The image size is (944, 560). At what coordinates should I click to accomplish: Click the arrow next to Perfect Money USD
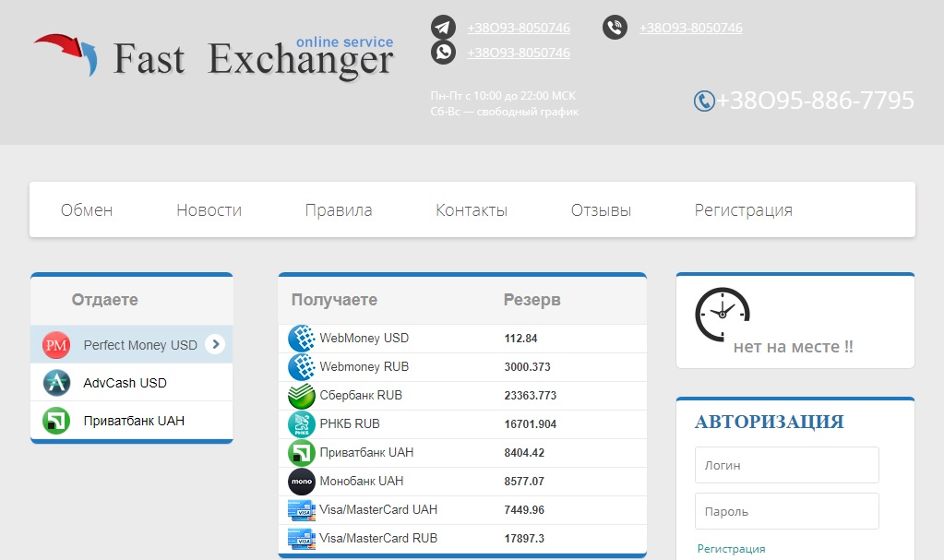pos(215,344)
